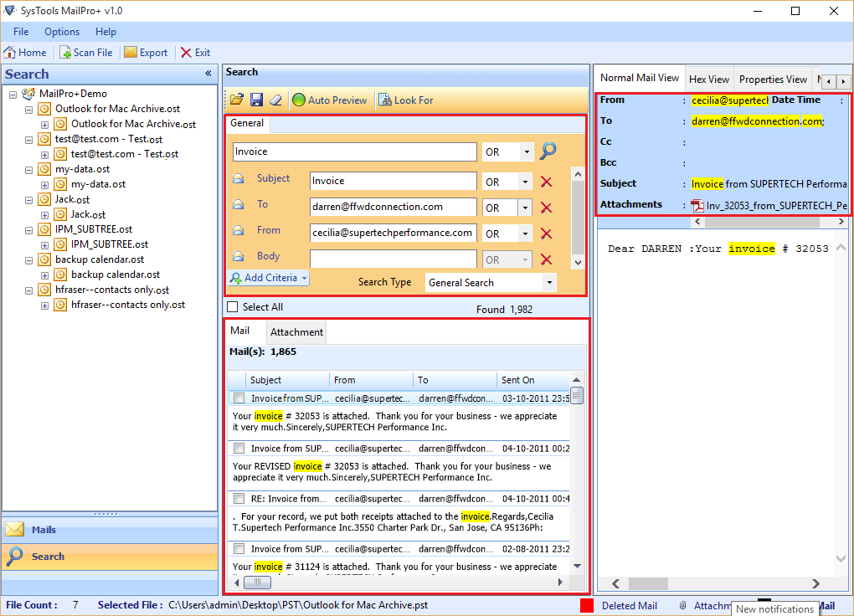The height and width of the screenshot is (616, 854).
Task: Open the From row OR dropdown
Action: click(x=525, y=234)
